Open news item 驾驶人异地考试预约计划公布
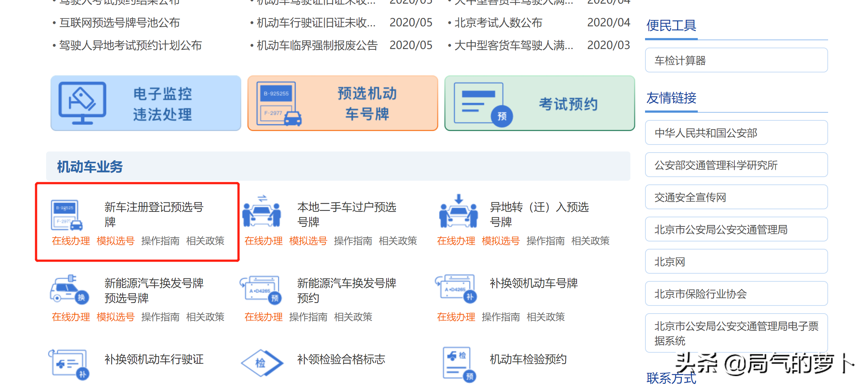This screenshot has width=868, height=386. (130, 45)
